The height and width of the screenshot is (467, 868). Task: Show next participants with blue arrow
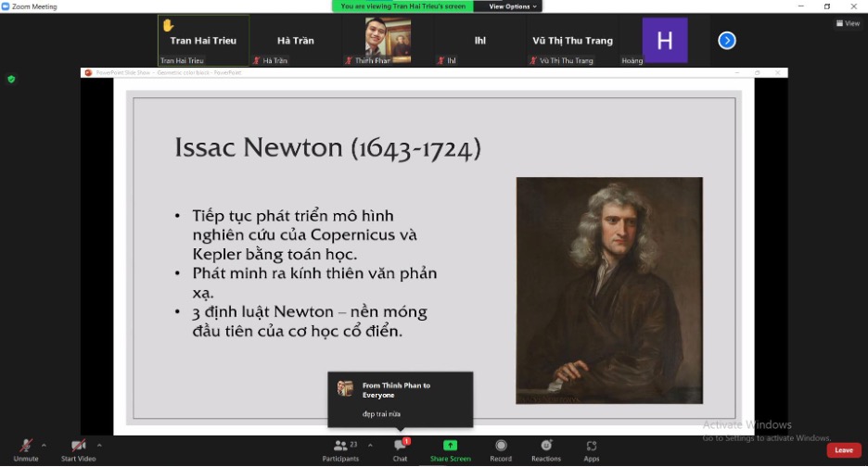(x=727, y=41)
